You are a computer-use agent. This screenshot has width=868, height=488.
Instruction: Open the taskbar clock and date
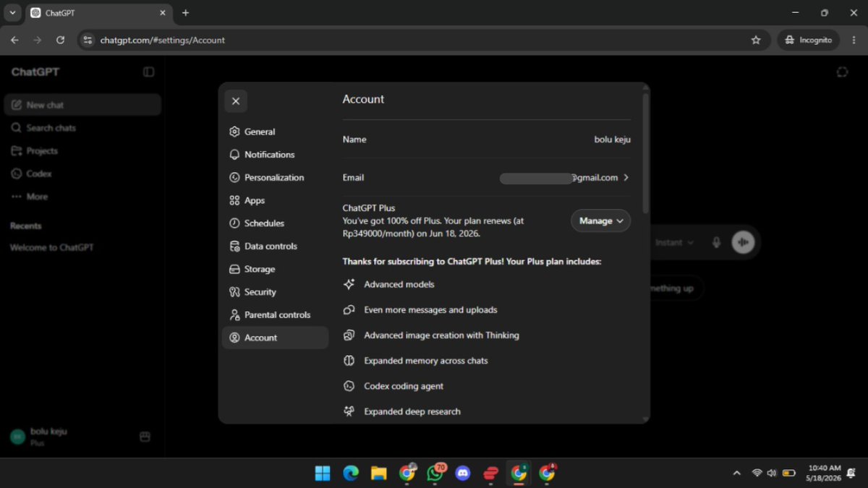point(825,474)
